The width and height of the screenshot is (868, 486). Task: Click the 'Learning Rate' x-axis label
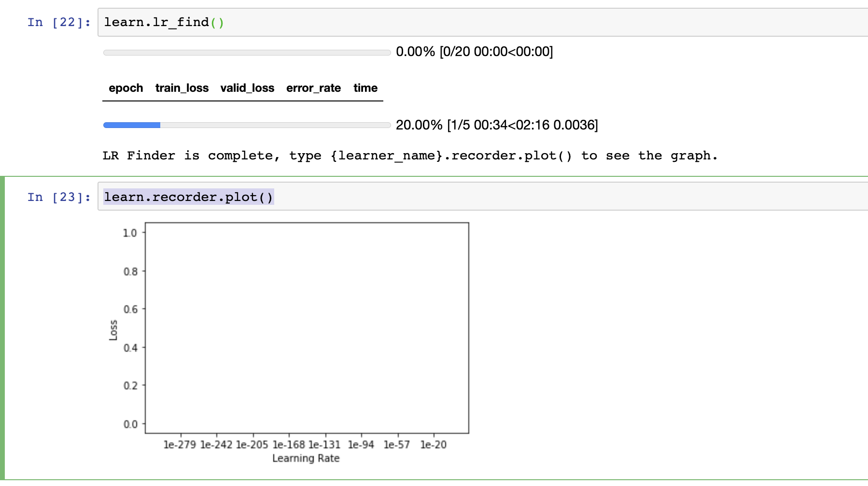(306, 458)
